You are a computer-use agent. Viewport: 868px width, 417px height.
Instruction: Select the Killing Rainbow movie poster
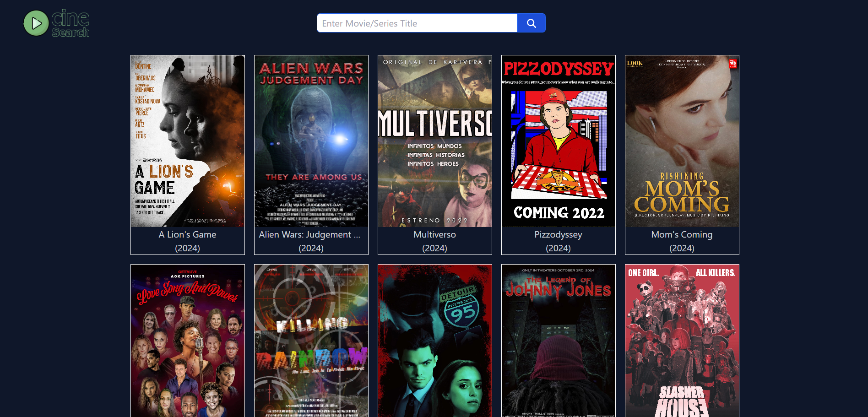click(311, 341)
